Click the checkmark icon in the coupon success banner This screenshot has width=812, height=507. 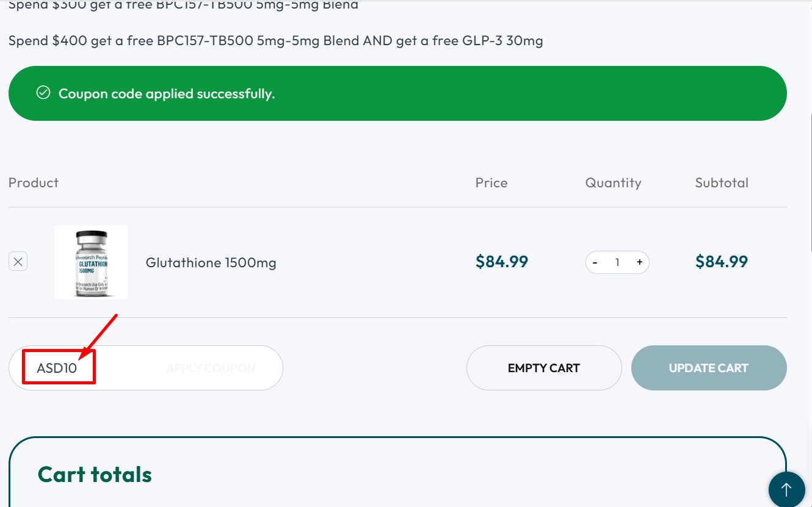43,92
